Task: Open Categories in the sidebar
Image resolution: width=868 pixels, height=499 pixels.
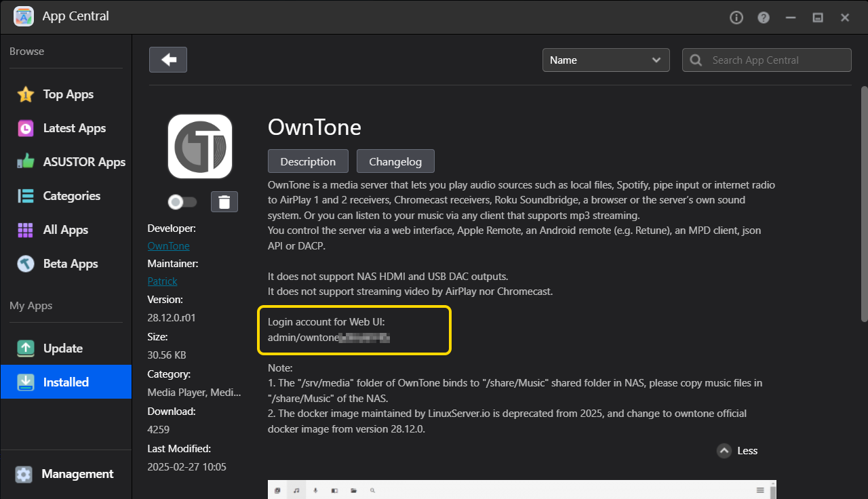Action: coord(66,196)
